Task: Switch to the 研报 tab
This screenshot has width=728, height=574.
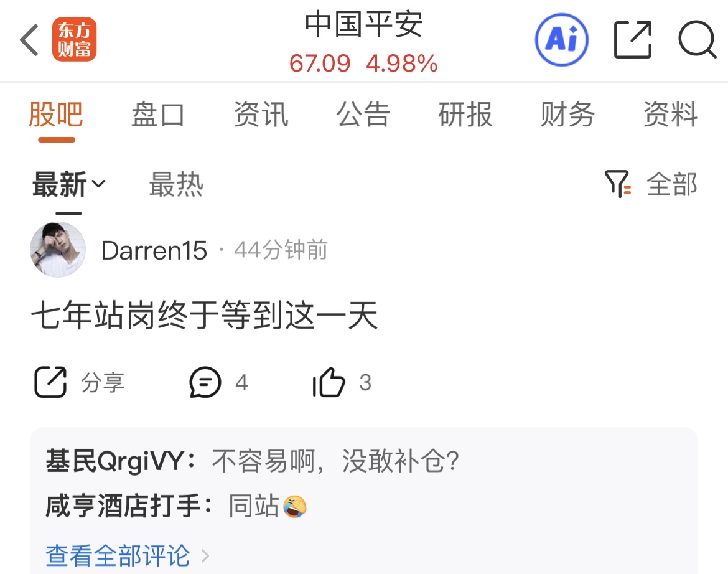Action: click(x=465, y=115)
